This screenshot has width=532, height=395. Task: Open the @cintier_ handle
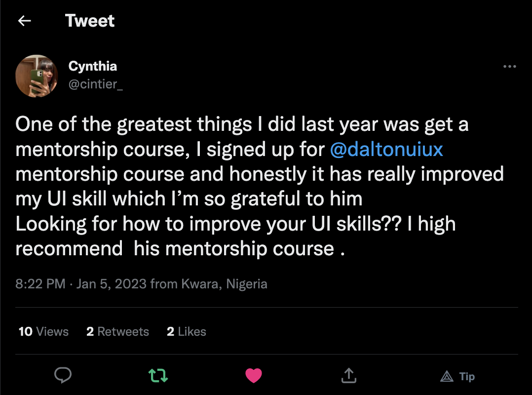click(95, 84)
